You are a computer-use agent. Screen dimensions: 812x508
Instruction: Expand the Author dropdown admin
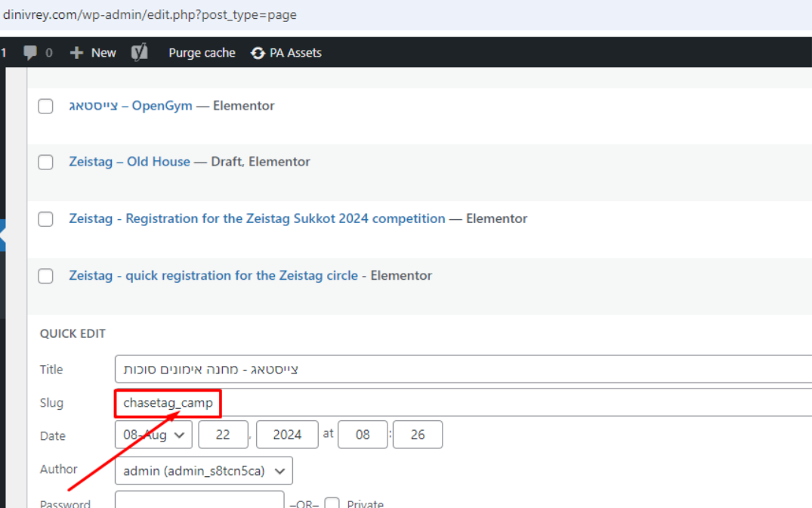tap(203, 471)
